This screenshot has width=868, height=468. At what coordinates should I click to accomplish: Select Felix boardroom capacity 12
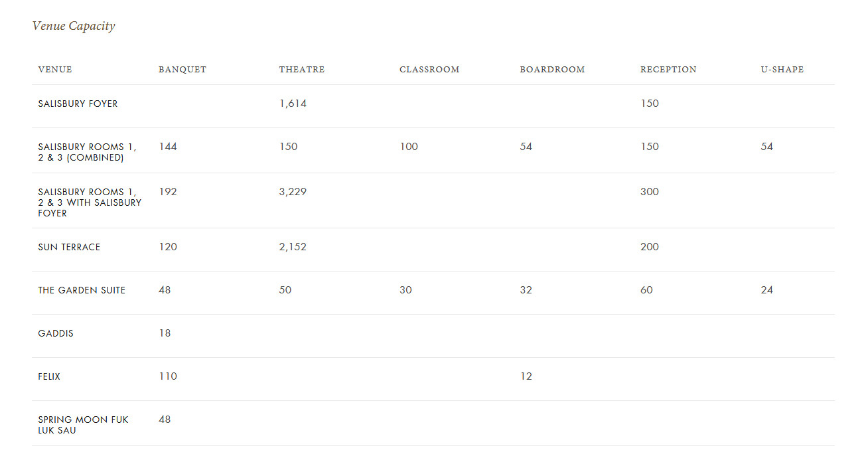tap(526, 376)
